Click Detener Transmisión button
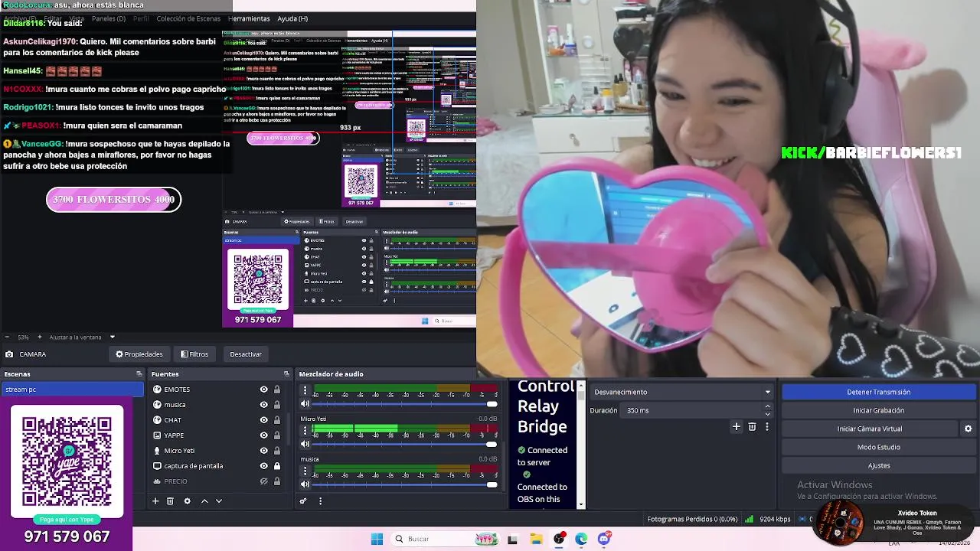Viewport: 980px width, 551px height. (x=878, y=392)
